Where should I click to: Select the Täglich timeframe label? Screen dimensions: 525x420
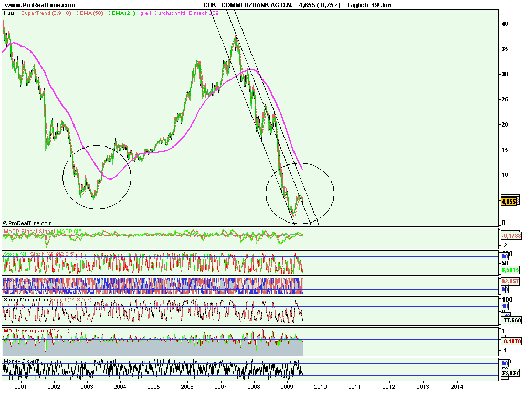[x=357, y=5]
